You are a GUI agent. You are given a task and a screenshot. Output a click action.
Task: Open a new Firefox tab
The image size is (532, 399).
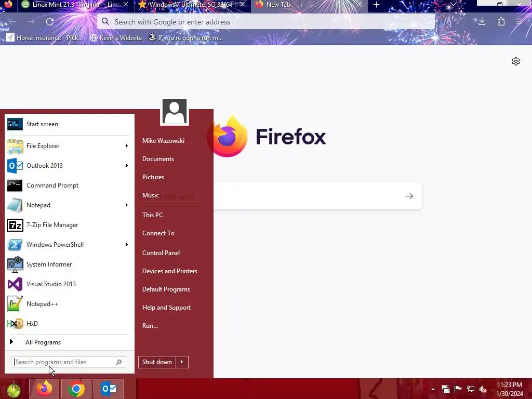tap(376, 5)
